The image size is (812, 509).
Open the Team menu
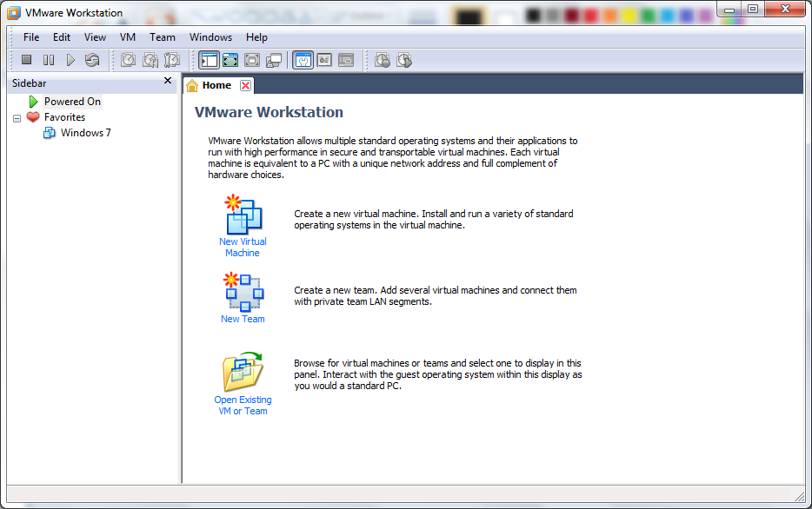tap(163, 37)
